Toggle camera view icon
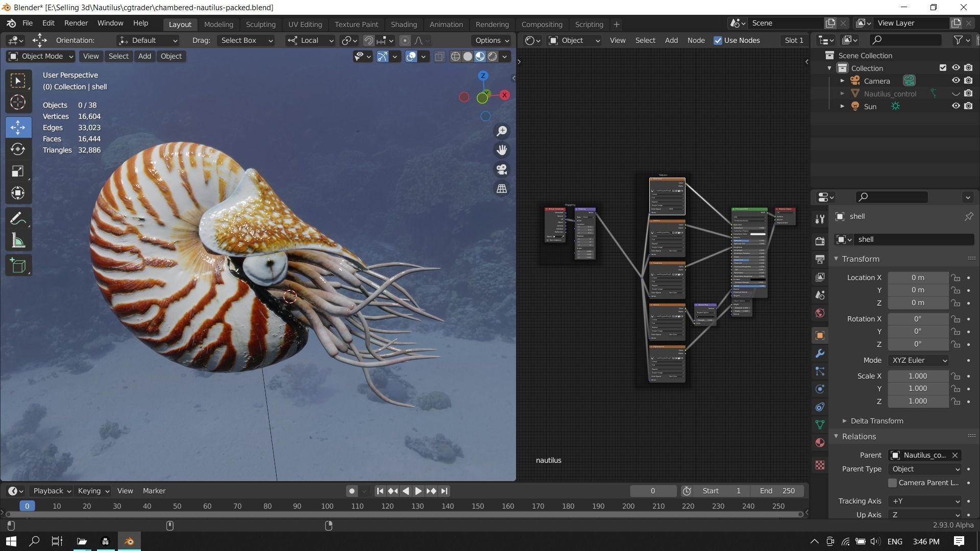980x551 pixels. pyautogui.click(x=502, y=169)
